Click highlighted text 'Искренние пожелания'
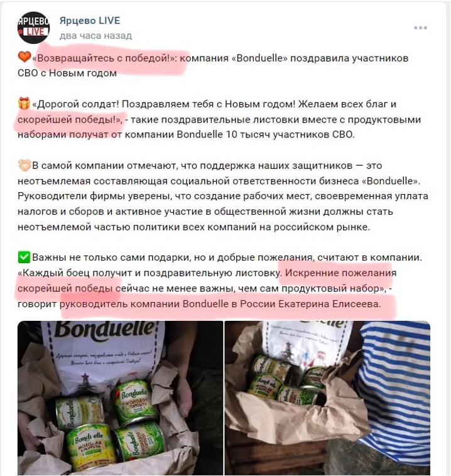This screenshot has width=451, height=476. 340,273
